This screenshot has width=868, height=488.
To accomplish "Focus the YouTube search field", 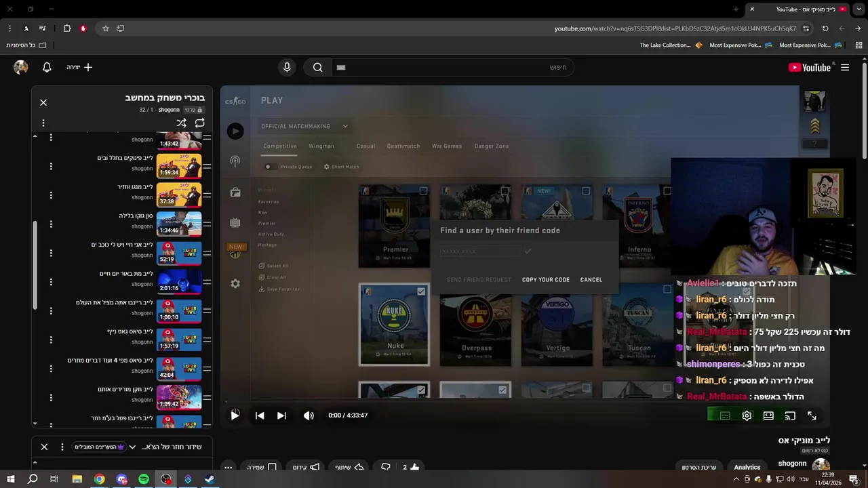I will point(452,67).
